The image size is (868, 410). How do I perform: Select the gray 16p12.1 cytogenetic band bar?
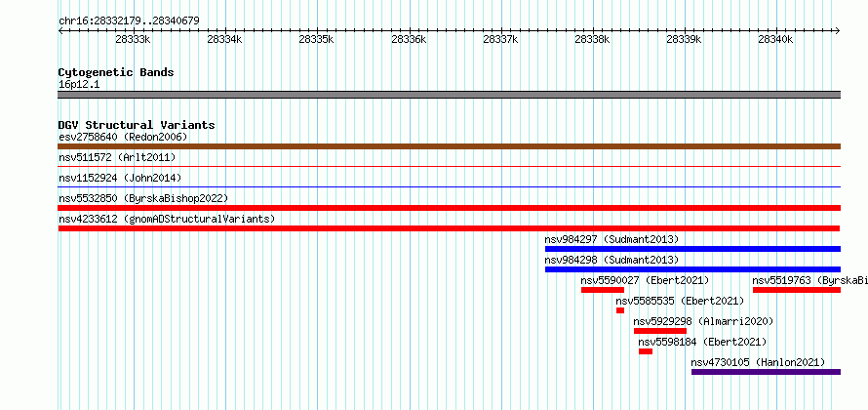point(449,95)
